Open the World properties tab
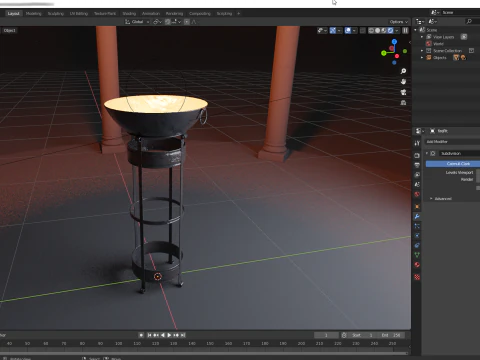Screen dimensions: 480x360 (417, 194)
